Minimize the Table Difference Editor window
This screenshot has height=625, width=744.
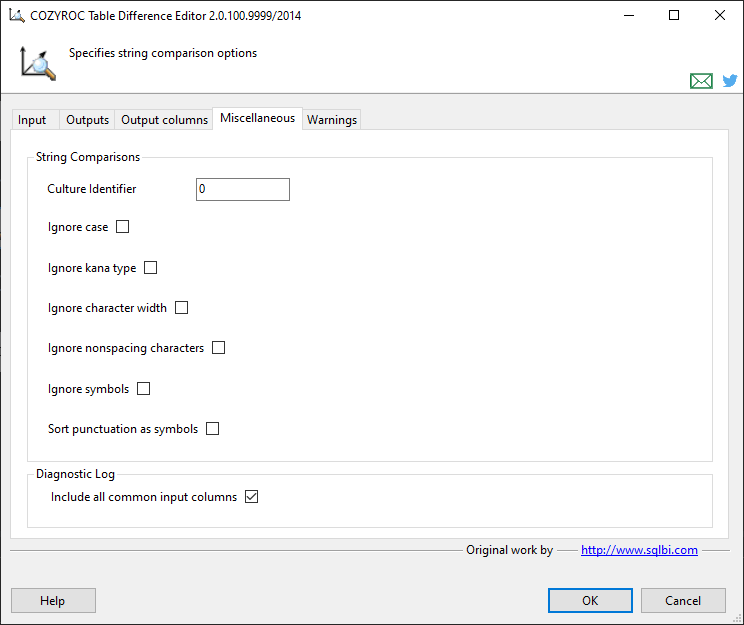tap(629, 16)
